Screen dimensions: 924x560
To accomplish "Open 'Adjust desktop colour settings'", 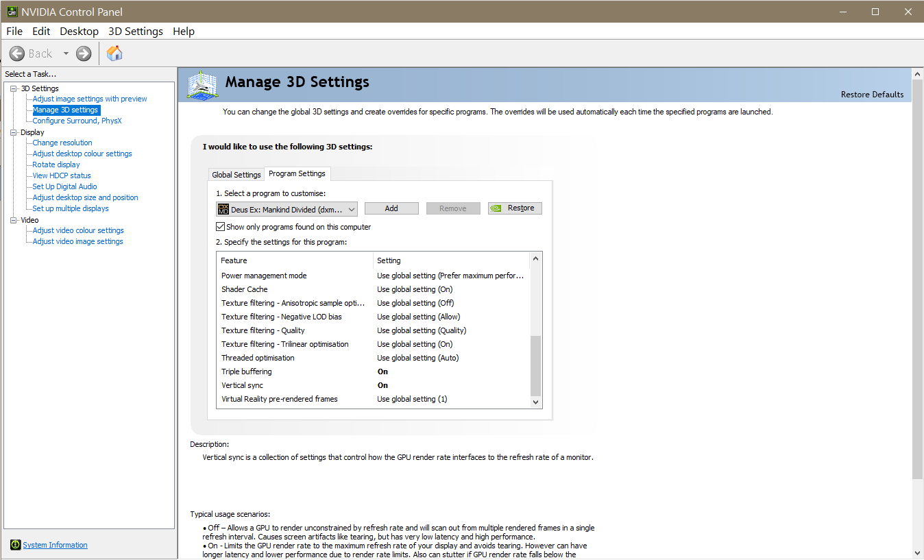I will click(82, 154).
